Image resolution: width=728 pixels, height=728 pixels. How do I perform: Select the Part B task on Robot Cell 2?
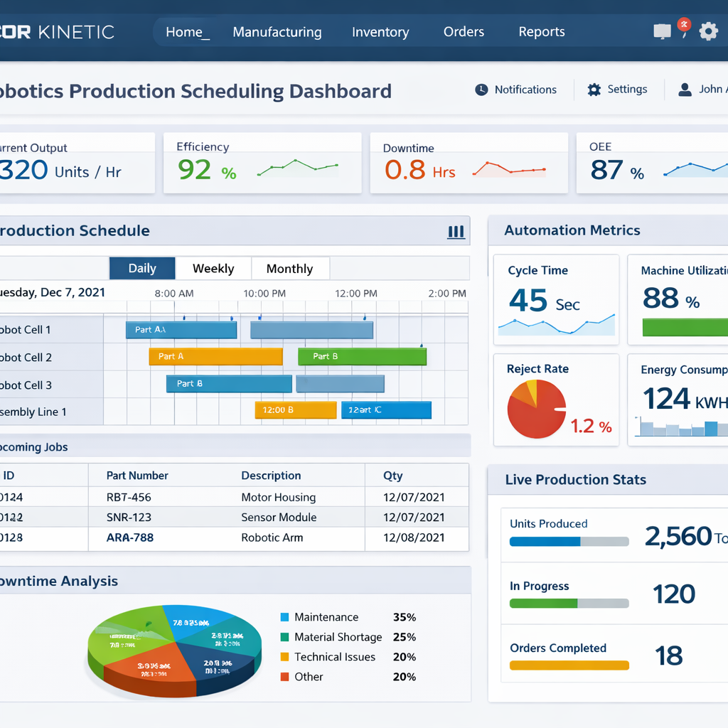click(363, 356)
